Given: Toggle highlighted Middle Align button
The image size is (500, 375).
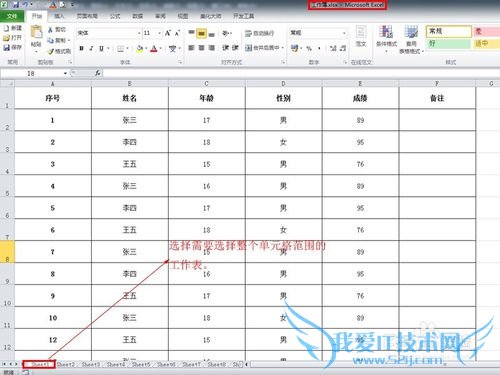Looking at the screenshot, I should tap(201, 33).
